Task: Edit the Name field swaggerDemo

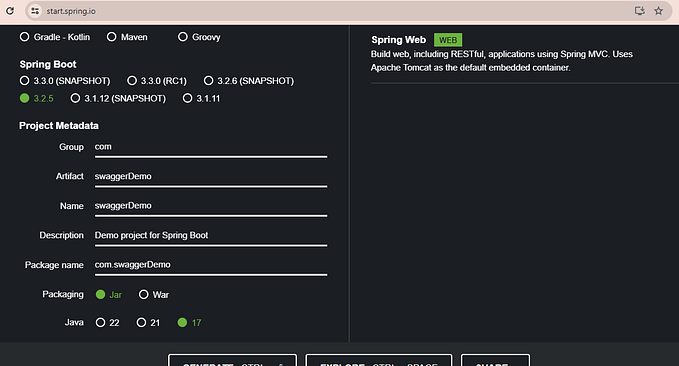Action: (211, 206)
